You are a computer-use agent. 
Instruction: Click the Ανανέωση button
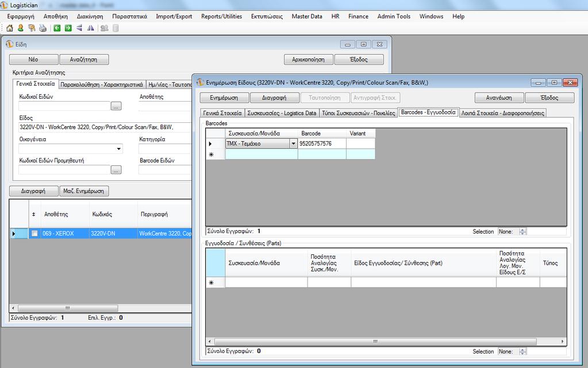pos(499,98)
